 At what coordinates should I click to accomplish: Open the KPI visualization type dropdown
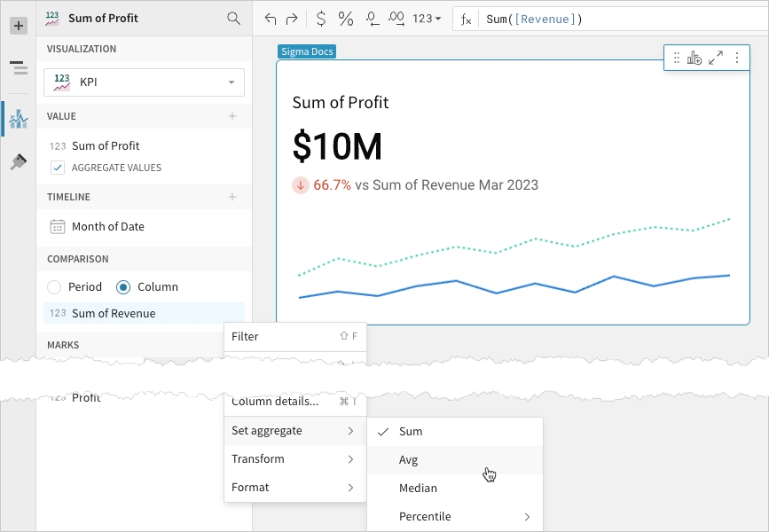(144, 82)
